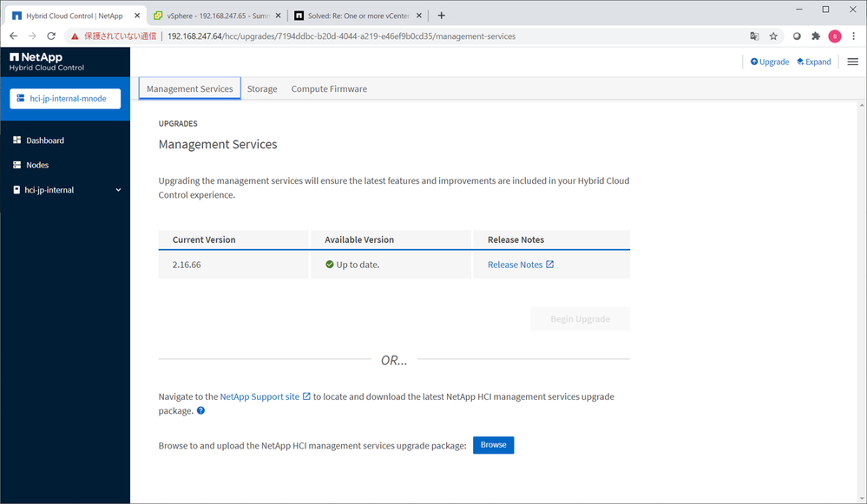
Task: Click the browser reload page icon
Action: [51, 36]
